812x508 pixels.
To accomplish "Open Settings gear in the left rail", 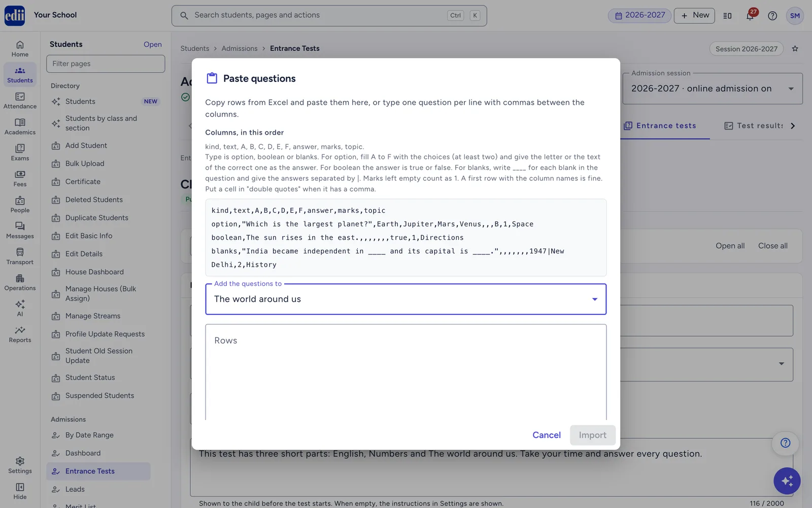I will (20, 465).
